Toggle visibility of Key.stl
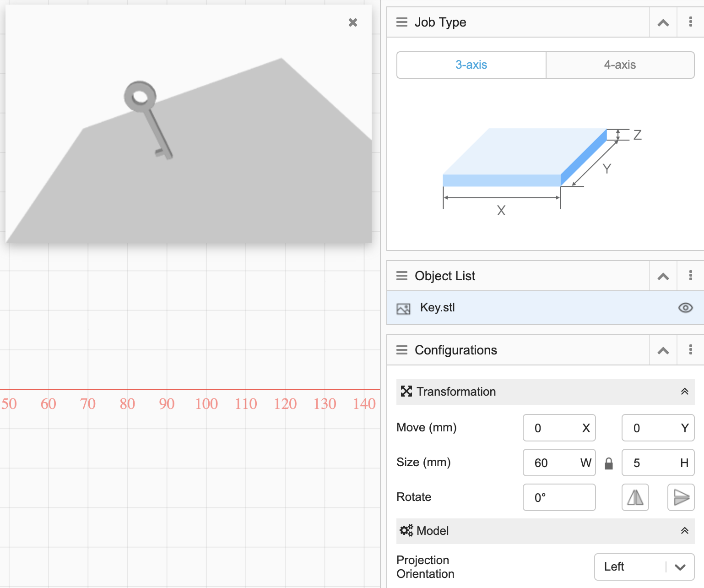The width and height of the screenshot is (704, 588). [685, 308]
